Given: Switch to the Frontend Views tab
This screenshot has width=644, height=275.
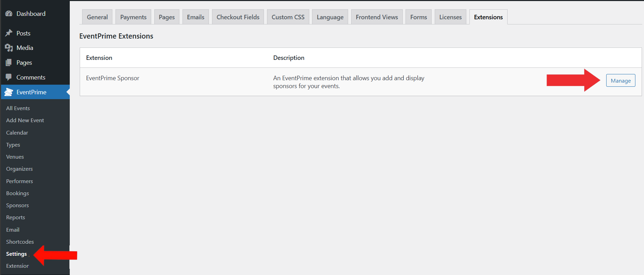Looking at the screenshot, I should [x=377, y=17].
